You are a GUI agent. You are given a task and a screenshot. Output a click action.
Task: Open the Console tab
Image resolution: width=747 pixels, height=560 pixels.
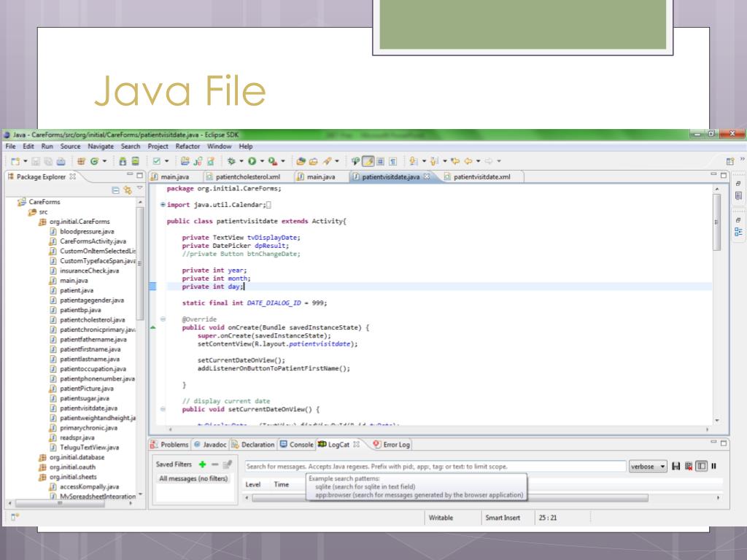(296, 444)
